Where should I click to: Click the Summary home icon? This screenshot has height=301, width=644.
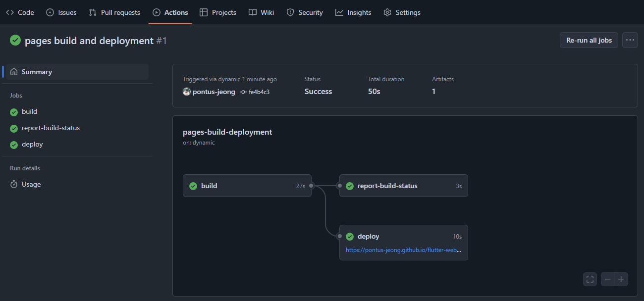tap(14, 72)
